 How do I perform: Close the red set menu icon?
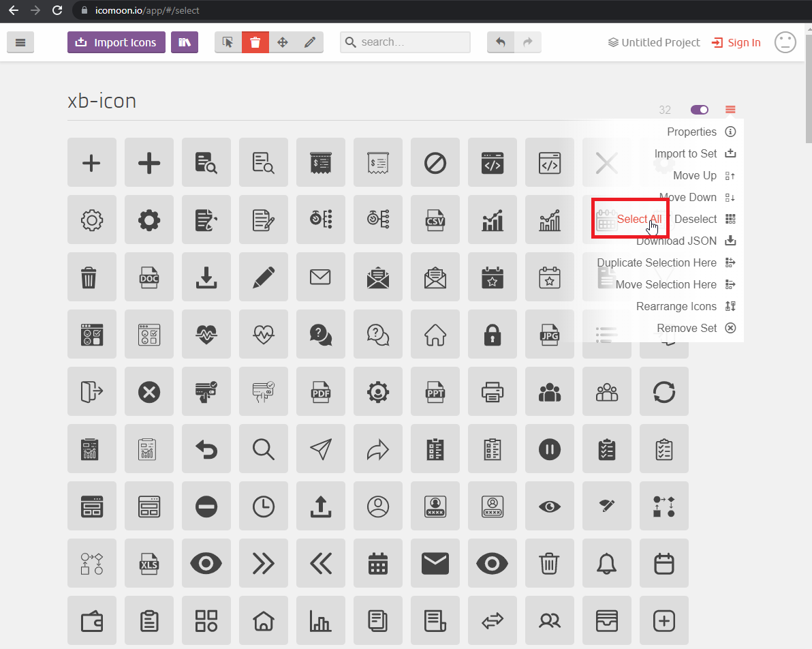730,109
